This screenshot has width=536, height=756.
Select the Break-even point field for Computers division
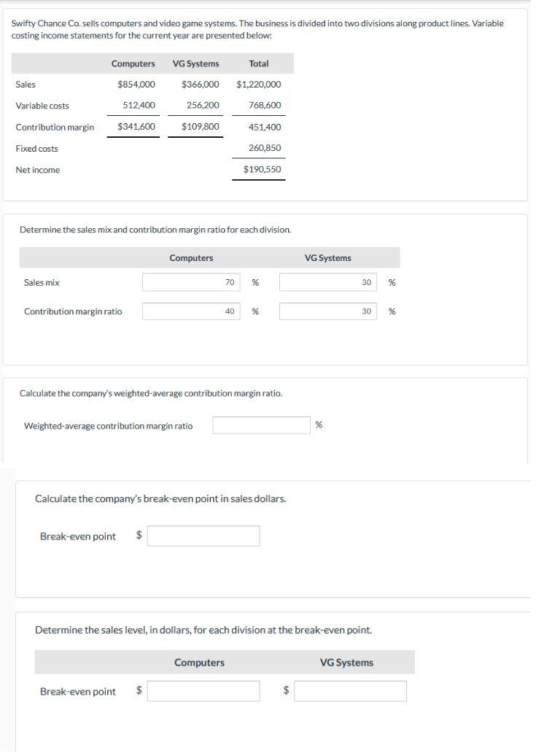pyautogui.click(x=205, y=690)
